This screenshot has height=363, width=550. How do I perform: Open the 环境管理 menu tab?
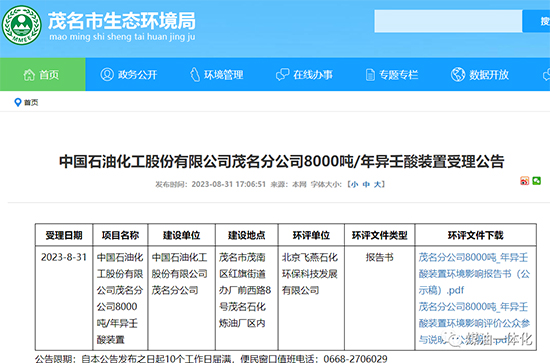[216, 75]
